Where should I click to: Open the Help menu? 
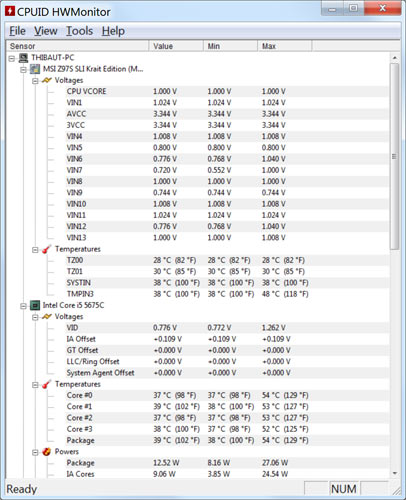click(x=113, y=31)
